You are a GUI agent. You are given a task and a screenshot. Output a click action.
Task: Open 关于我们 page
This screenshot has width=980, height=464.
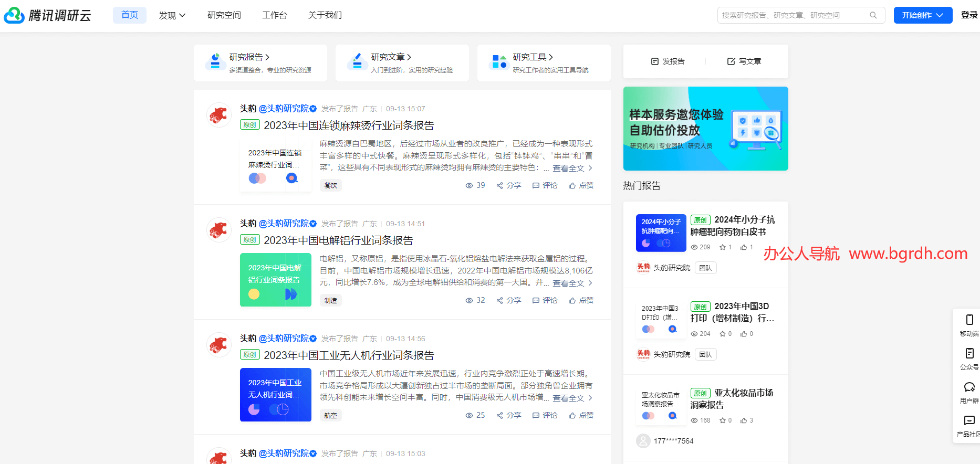point(325,15)
